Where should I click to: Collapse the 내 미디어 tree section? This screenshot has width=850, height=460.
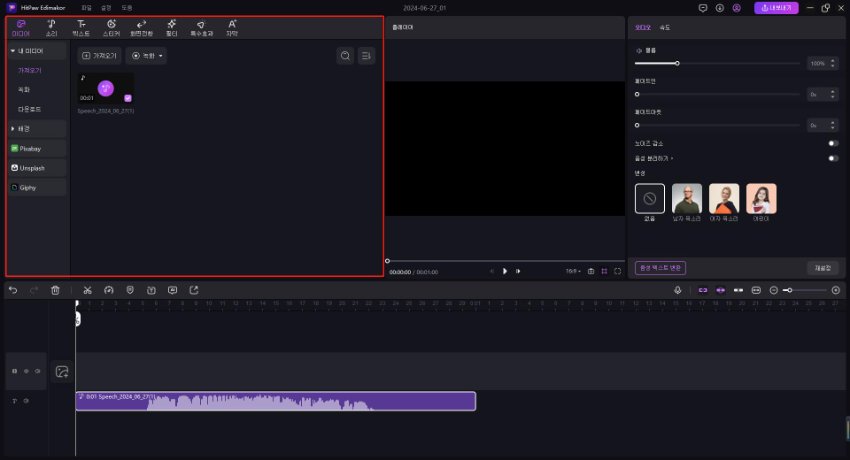click(12, 49)
